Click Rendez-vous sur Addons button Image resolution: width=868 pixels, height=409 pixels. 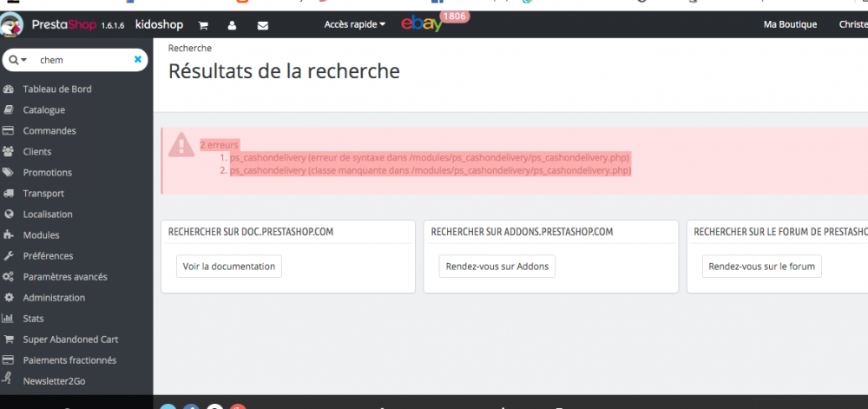497,267
